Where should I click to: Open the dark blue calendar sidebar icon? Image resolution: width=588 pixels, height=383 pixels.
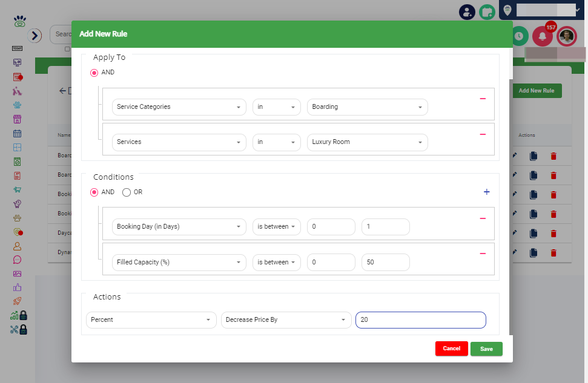17,133
